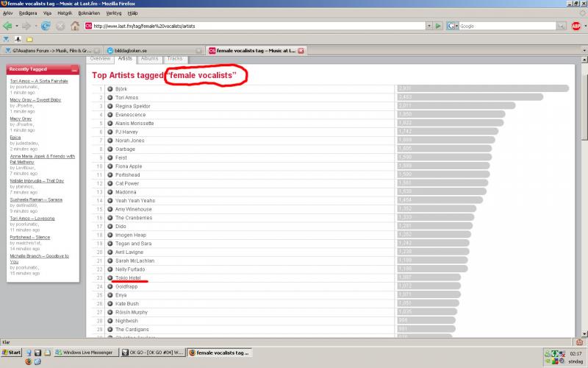Collapse the Recently Tagged panel
Viewport: 588px width, 368px height.
75,69
